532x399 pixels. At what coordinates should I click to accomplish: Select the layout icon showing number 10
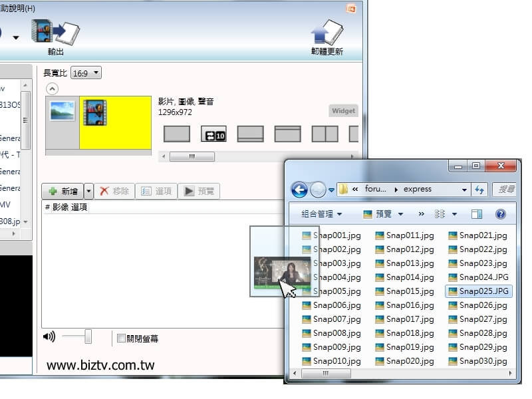tap(213, 134)
